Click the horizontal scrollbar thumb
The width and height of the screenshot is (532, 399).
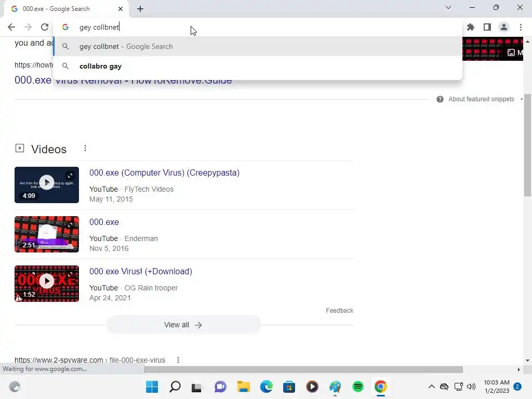coord(303,369)
